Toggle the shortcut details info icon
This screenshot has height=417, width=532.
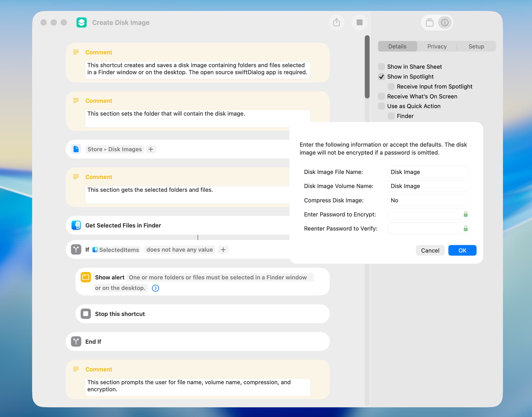tap(444, 22)
